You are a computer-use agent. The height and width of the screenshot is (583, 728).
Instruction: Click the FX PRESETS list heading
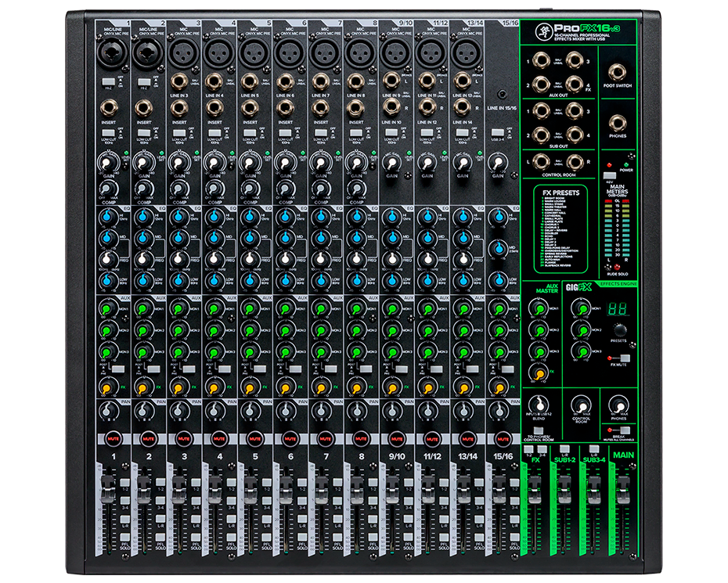560,193
